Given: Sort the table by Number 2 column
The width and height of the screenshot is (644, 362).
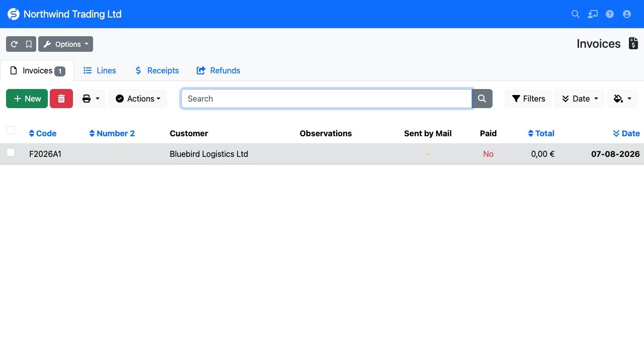Looking at the screenshot, I should point(112,133).
